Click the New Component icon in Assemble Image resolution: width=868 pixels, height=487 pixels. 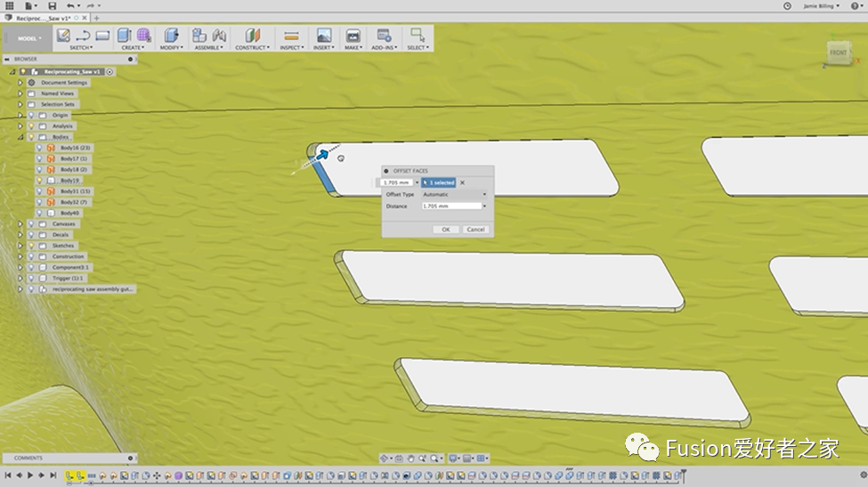pos(199,36)
